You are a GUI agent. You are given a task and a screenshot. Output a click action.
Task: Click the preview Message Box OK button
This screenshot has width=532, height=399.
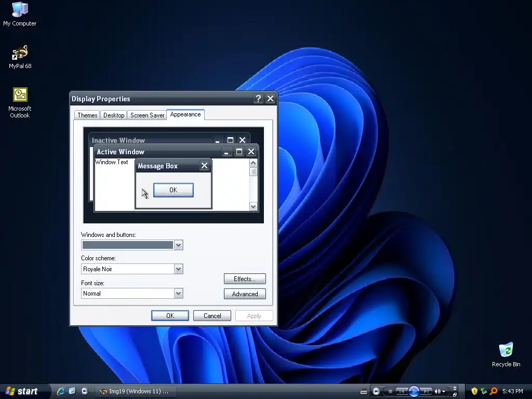pos(174,190)
